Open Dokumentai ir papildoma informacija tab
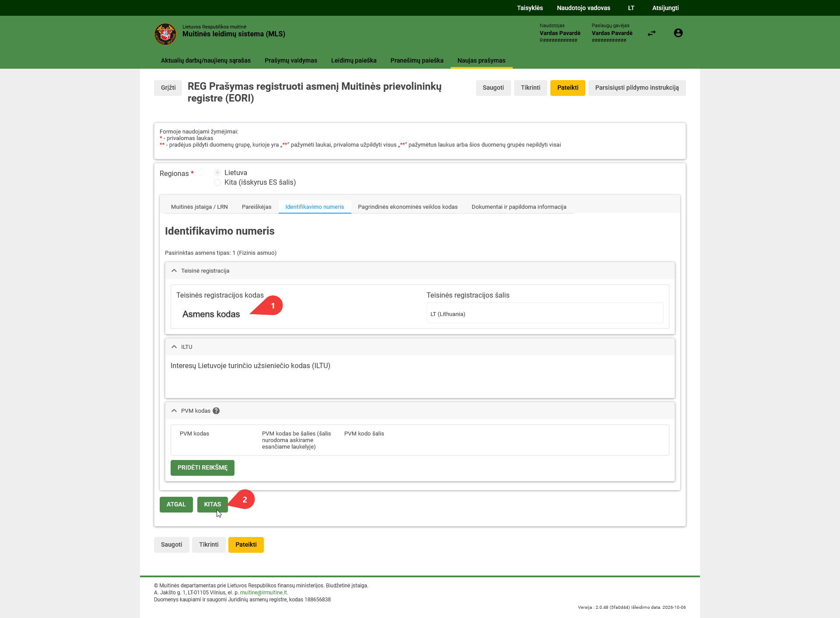Screen dimensions: 840x618 [x=519, y=207]
